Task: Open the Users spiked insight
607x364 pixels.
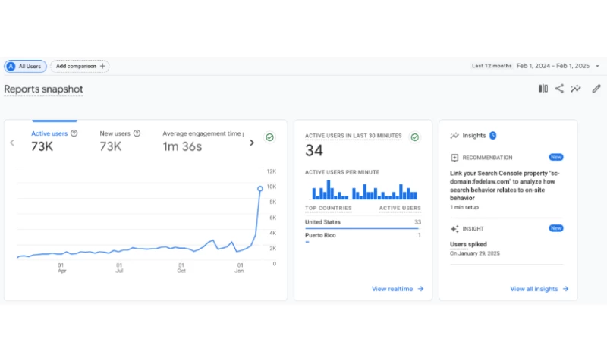Action: [x=468, y=245]
